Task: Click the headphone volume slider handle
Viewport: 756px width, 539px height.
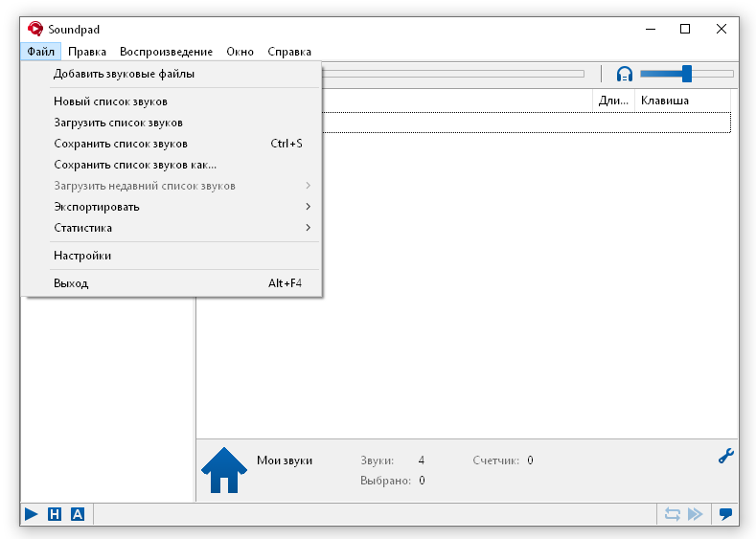Action: pyautogui.click(x=687, y=74)
